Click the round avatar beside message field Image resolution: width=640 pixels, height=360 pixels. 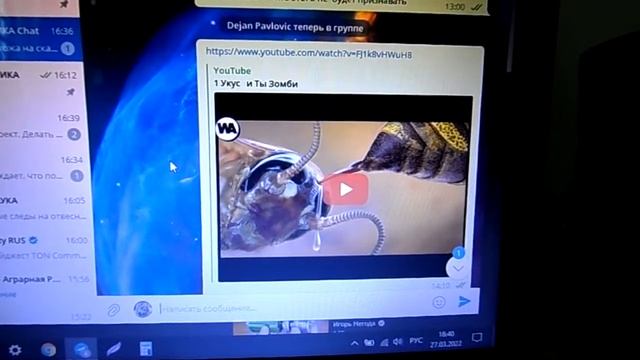click(142, 309)
